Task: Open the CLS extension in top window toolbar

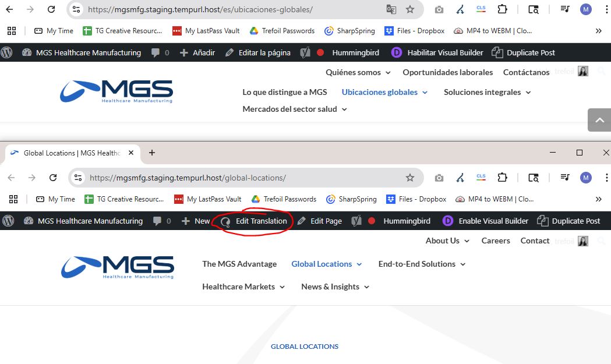Action: [481, 9]
